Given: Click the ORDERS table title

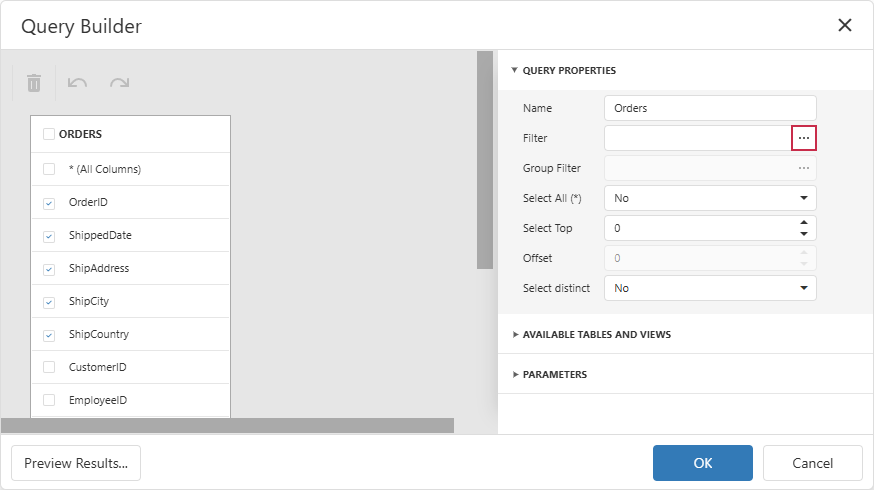Looking at the screenshot, I should (x=80, y=134).
